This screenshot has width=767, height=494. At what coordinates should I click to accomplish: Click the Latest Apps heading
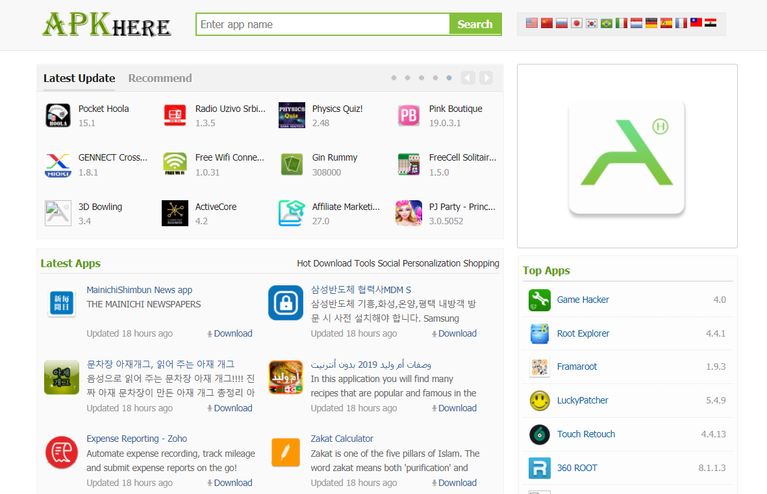click(70, 263)
